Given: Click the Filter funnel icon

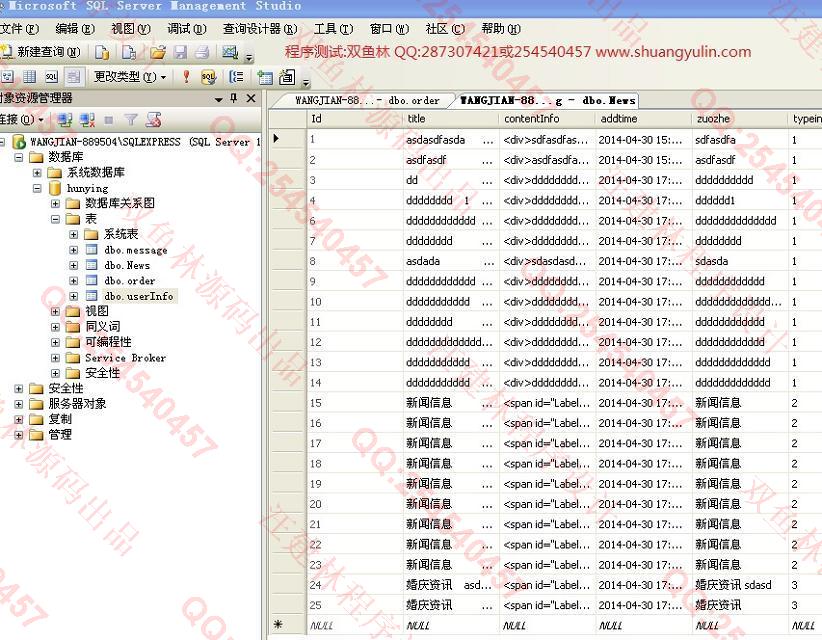Looking at the screenshot, I should (x=131, y=120).
